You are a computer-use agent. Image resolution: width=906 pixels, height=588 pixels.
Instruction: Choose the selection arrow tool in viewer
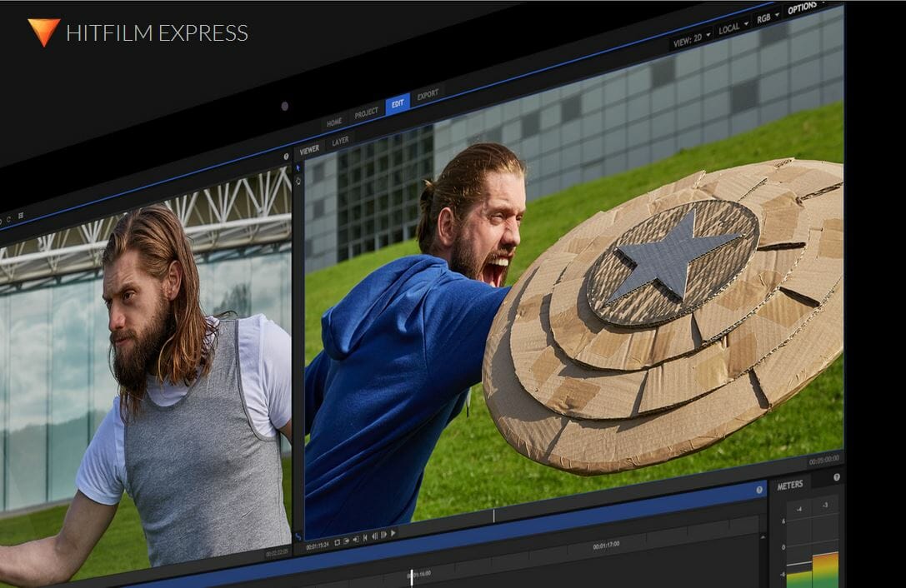point(298,168)
